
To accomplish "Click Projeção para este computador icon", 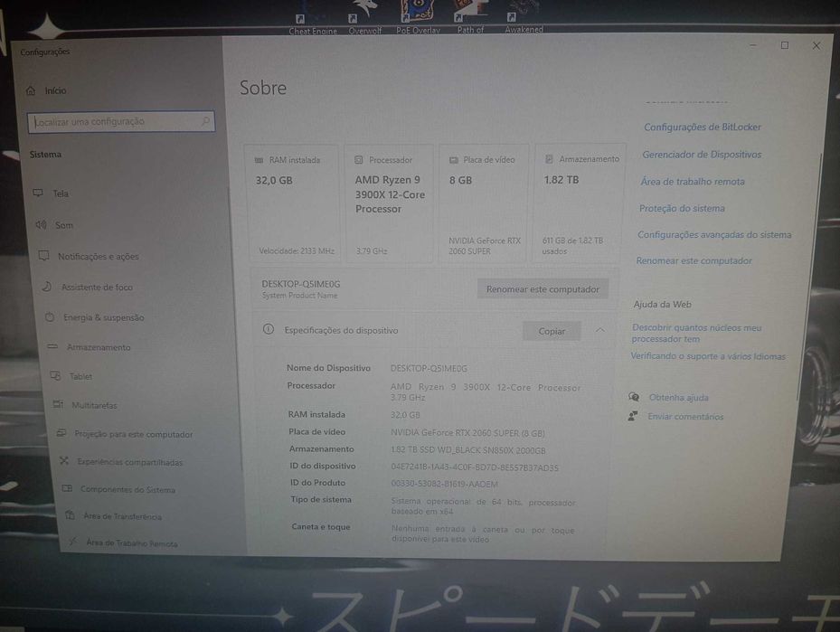I will [61, 433].
